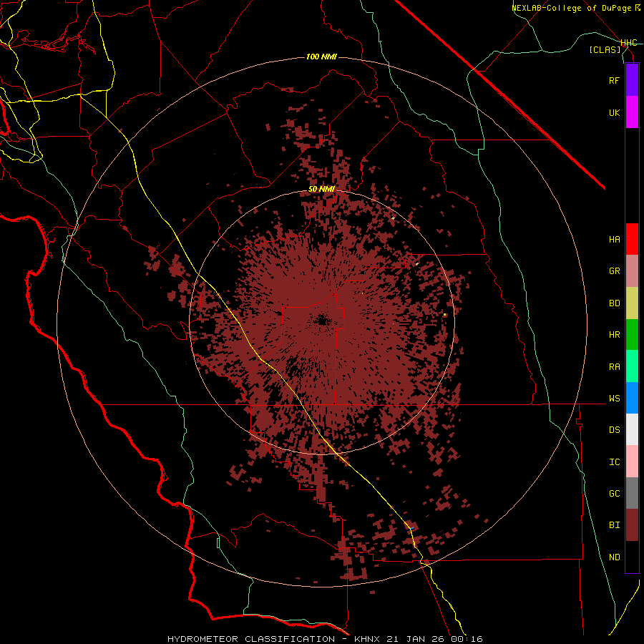Click the RA legend label
Image resolution: width=644 pixels, height=644 pixels.
click(x=615, y=367)
